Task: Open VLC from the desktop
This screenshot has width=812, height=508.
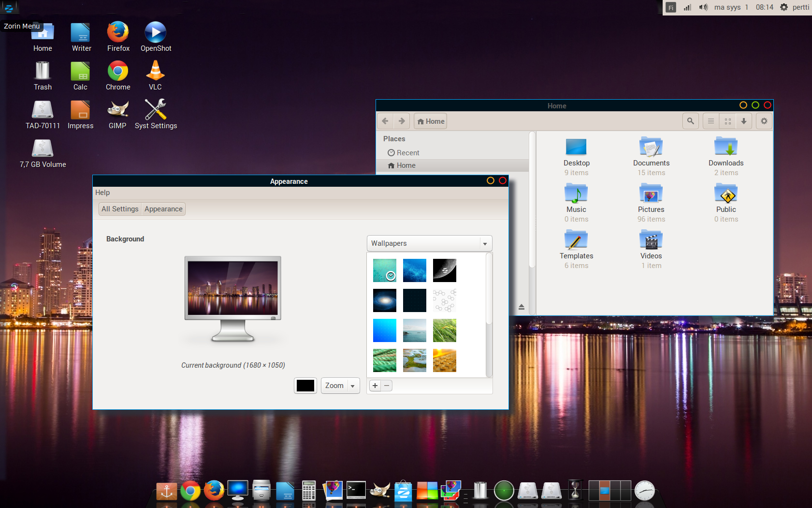Action: pyautogui.click(x=155, y=72)
